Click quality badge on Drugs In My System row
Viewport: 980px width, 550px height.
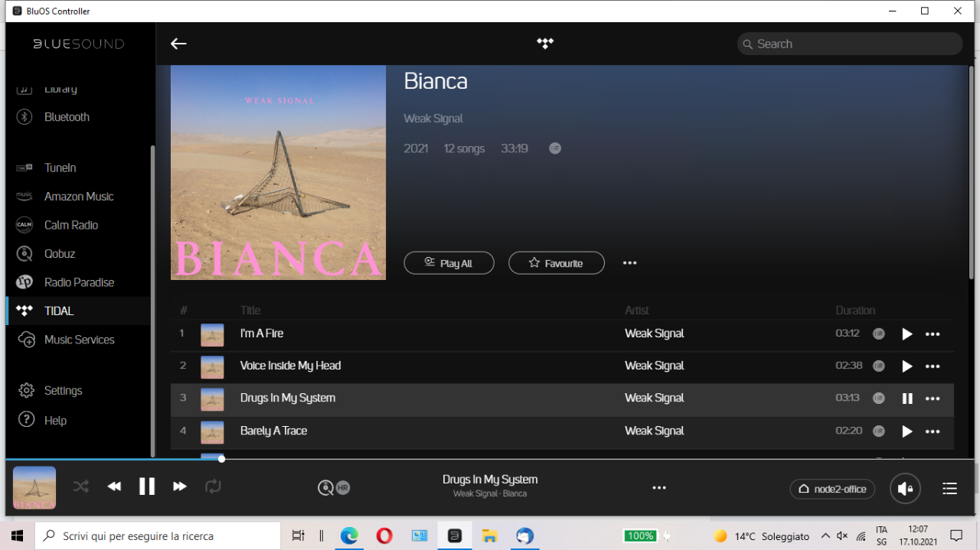pos(879,398)
